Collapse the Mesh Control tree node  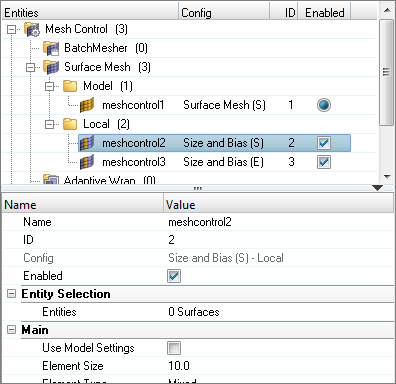(x=11, y=29)
